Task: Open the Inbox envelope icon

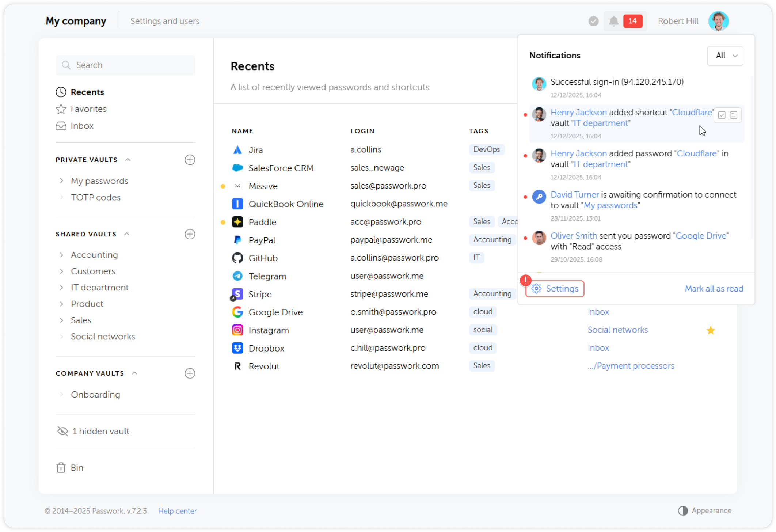Action: click(x=61, y=126)
